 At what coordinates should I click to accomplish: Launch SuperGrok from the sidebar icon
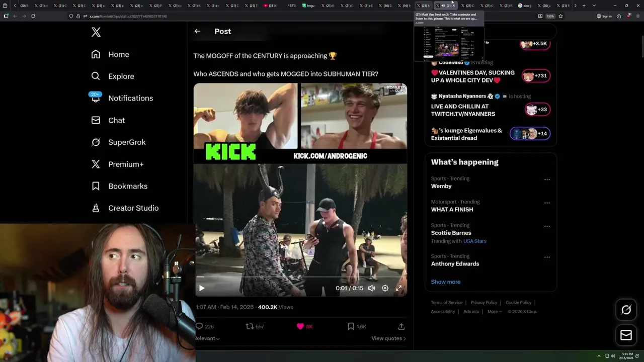click(96, 142)
